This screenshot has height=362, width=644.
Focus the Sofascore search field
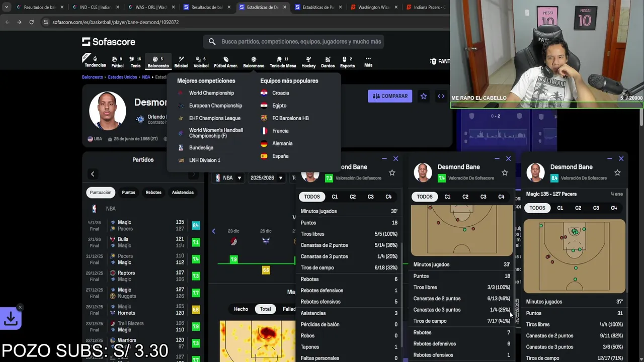tap(293, 42)
